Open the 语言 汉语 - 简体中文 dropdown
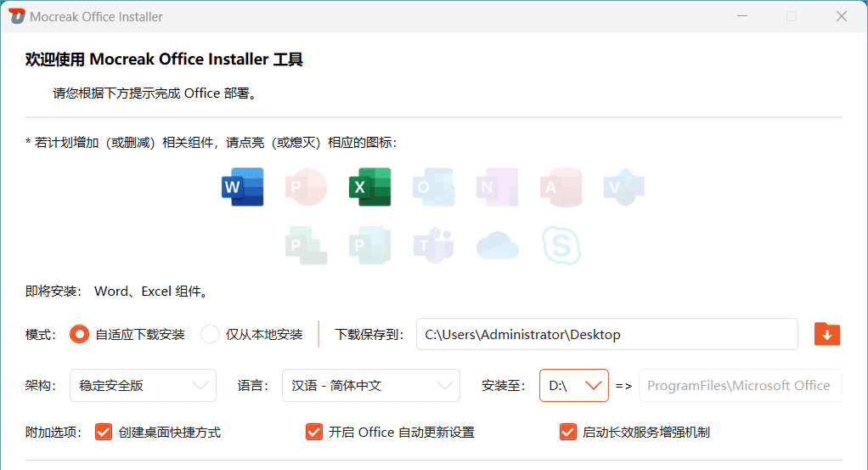868x470 pixels. click(370, 385)
